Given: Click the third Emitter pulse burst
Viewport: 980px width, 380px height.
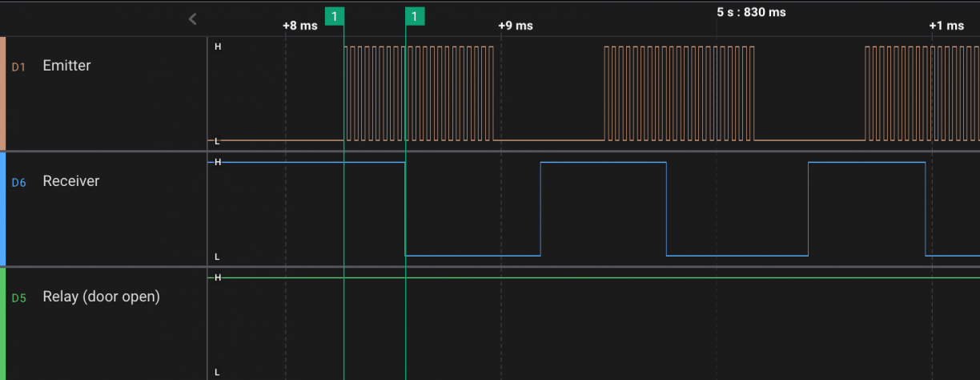Looking at the screenshot, I should click(921, 93).
